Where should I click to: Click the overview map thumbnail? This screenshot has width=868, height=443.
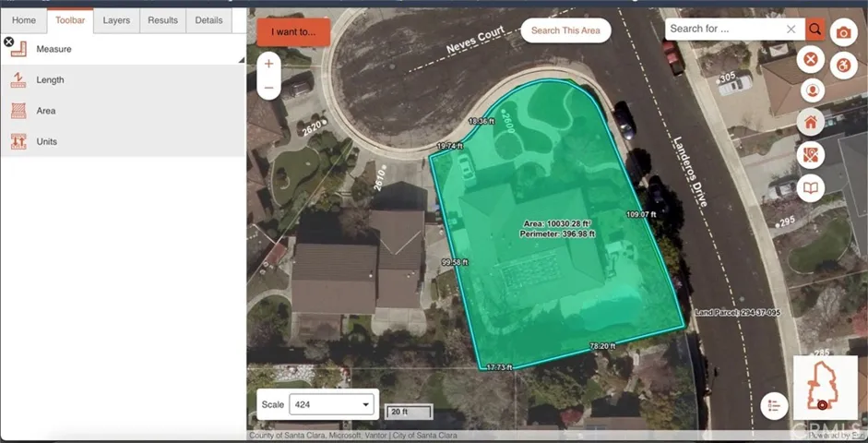826,387
